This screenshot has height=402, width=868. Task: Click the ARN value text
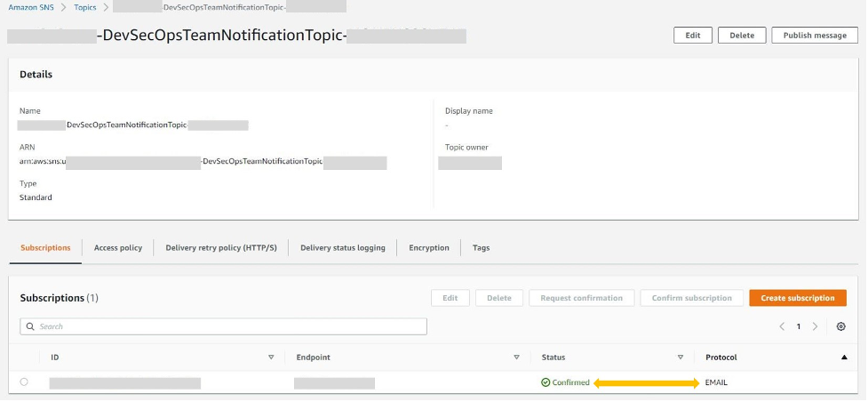pos(203,162)
